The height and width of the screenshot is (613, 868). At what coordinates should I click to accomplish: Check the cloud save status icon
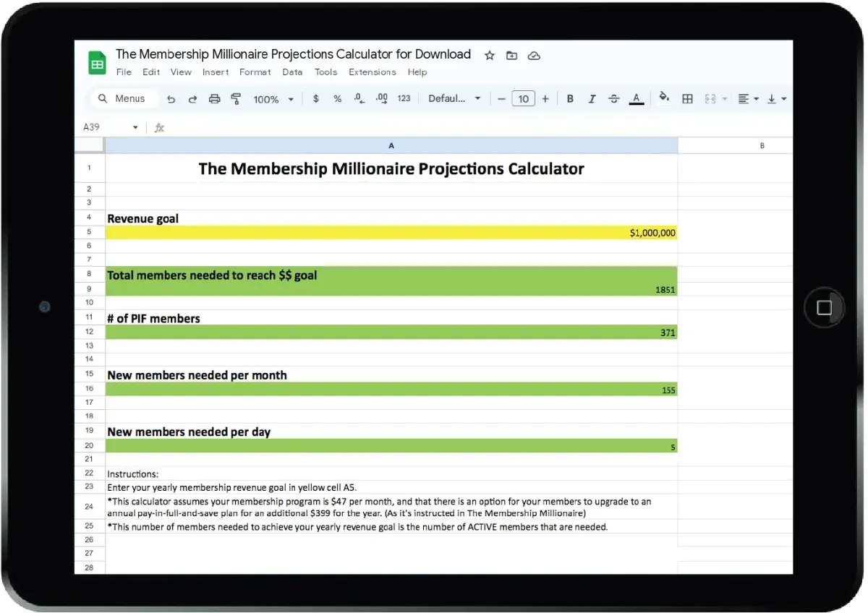[534, 56]
